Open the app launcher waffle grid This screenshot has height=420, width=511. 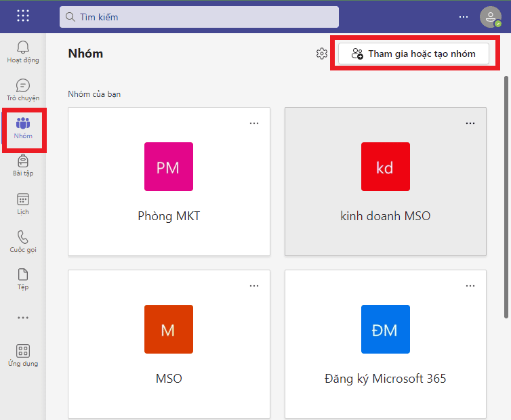click(x=23, y=16)
